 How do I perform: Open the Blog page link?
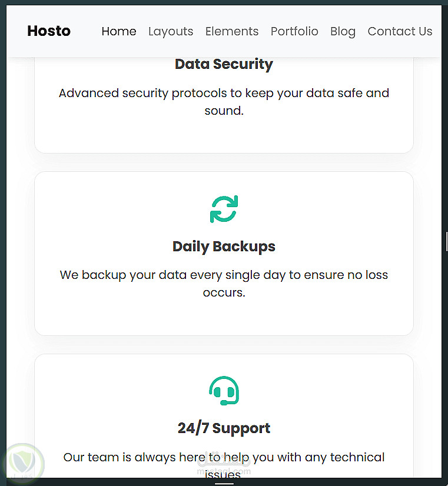point(343,32)
